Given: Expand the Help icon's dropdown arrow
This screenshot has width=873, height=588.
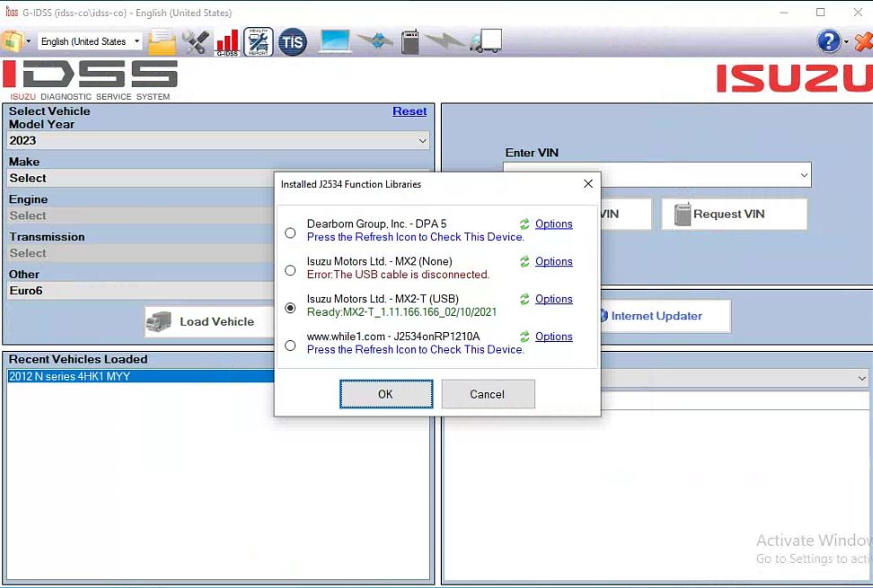Looking at the screenshot, I should (846, 42).
